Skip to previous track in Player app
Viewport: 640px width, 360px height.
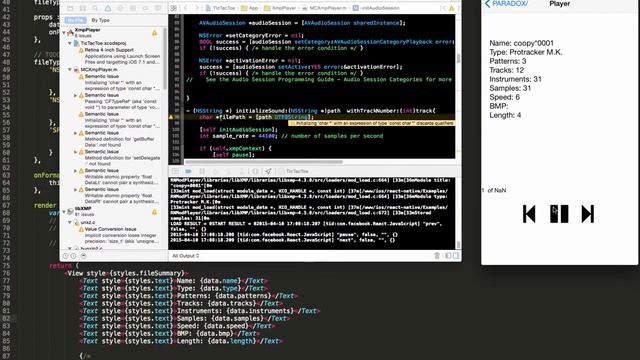pyautogui.click(x=529, y=214)
